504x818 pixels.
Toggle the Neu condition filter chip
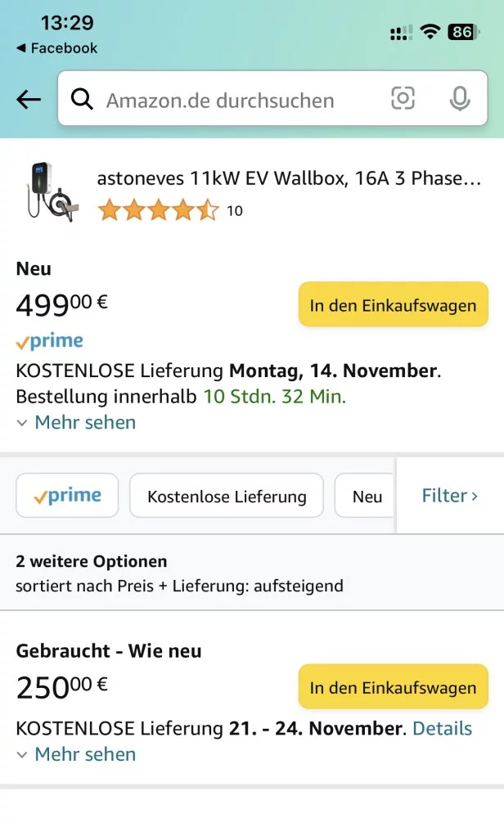(x=367, y=497)
